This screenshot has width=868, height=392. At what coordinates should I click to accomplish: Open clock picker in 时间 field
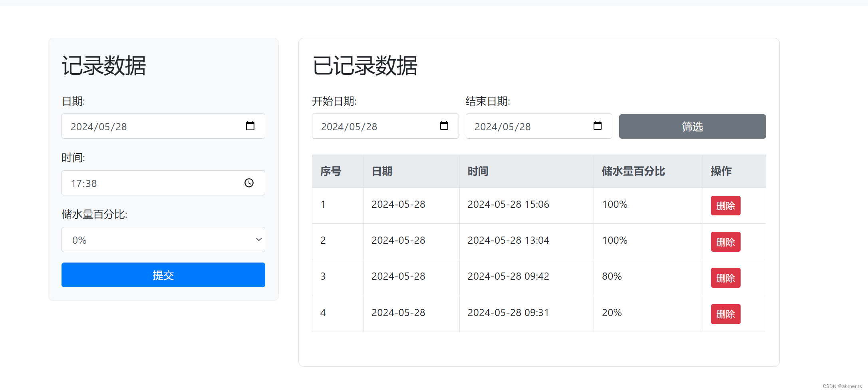249,183
